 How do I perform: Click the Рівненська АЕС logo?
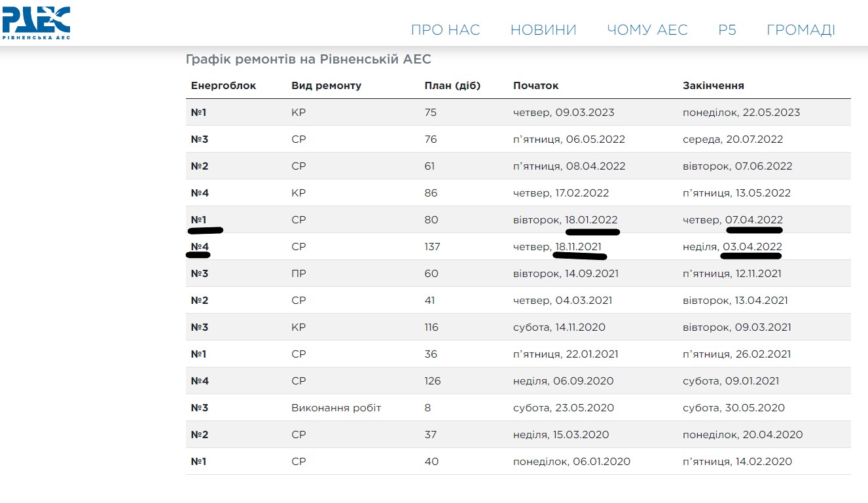[36, 23]
